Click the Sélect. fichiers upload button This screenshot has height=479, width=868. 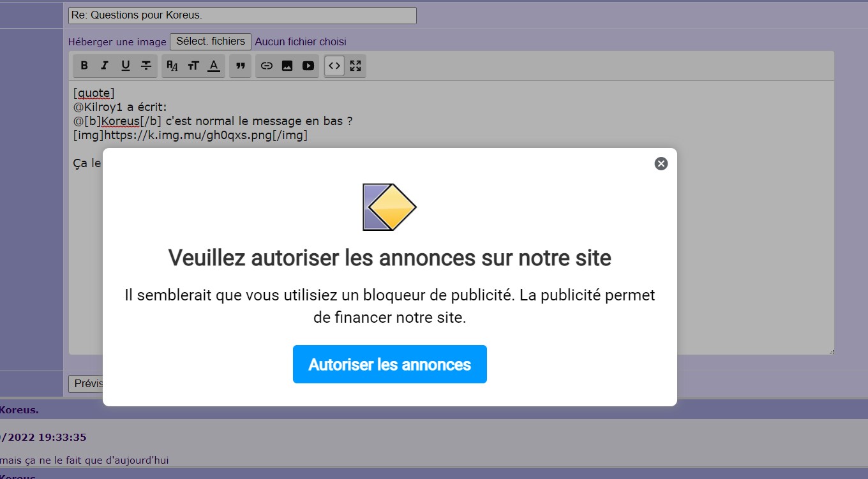click(211, 41)
